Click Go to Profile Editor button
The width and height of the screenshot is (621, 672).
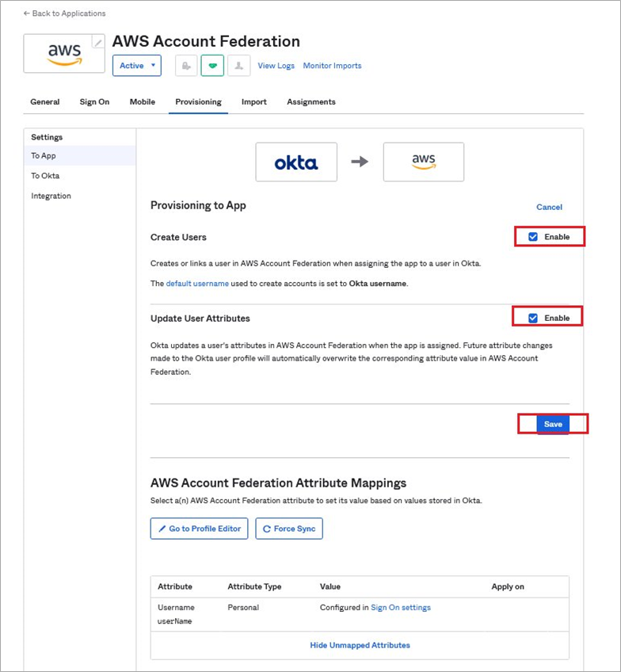coord(199,529)
